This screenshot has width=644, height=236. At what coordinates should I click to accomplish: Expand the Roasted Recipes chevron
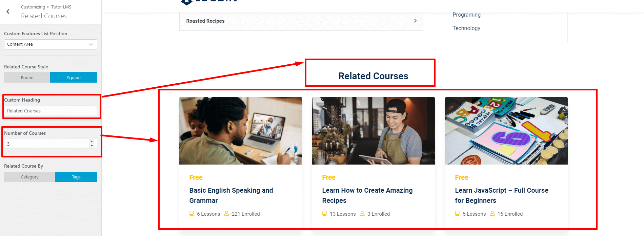pos(415,21)
